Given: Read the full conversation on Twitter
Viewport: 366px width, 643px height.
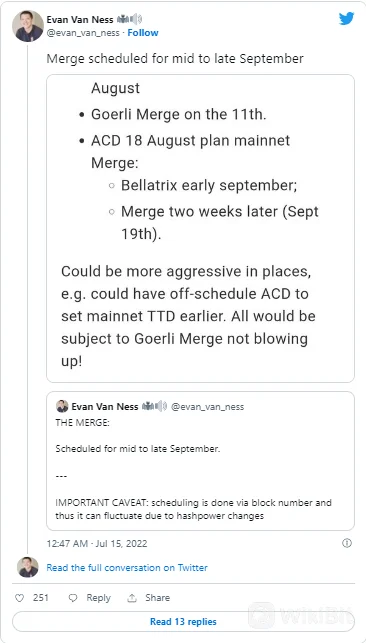Looking at the screenshot, I should (127, 568).
